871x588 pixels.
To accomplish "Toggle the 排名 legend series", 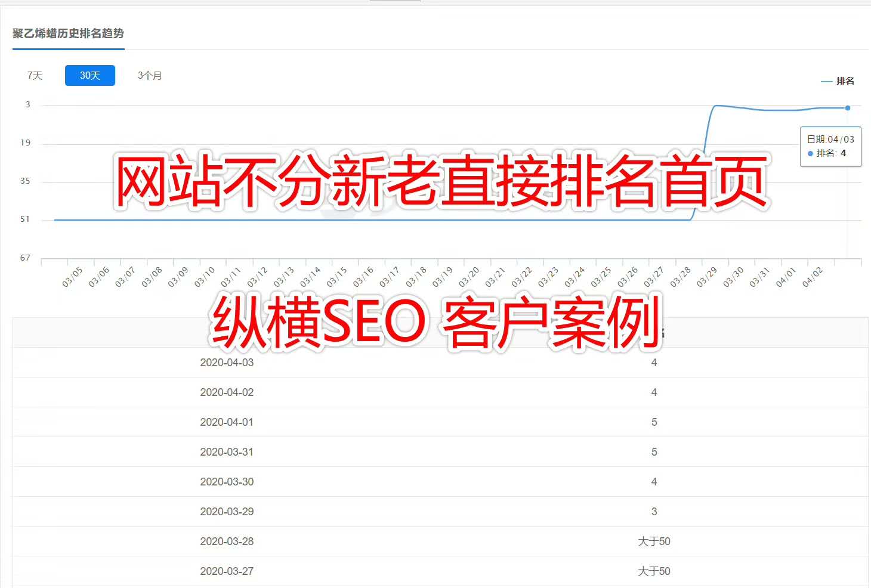I will [x=845, y=81].
